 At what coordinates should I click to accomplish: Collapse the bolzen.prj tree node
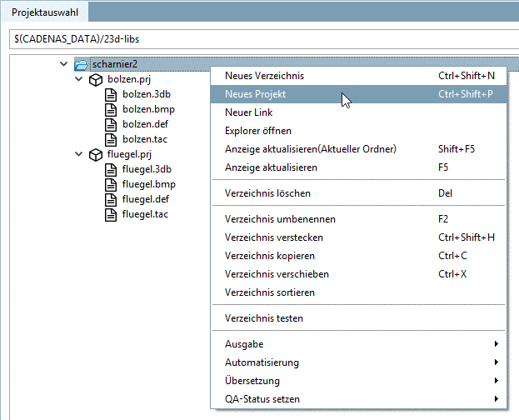point(79,80)
